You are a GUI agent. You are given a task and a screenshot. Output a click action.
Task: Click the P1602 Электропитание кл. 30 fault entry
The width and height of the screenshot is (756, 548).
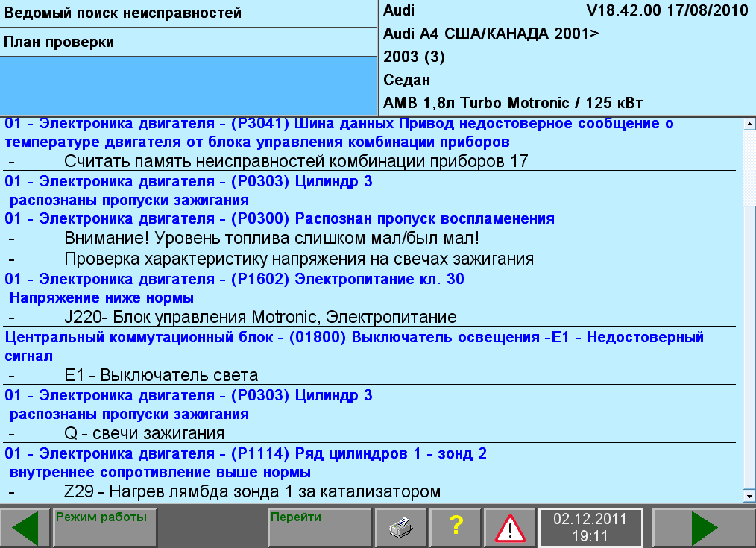(x=234, y=289)
